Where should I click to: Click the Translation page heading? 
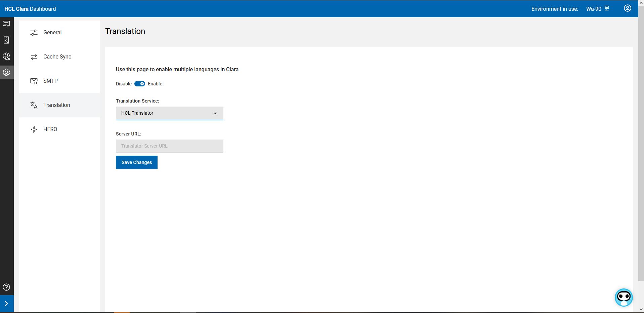125,31
